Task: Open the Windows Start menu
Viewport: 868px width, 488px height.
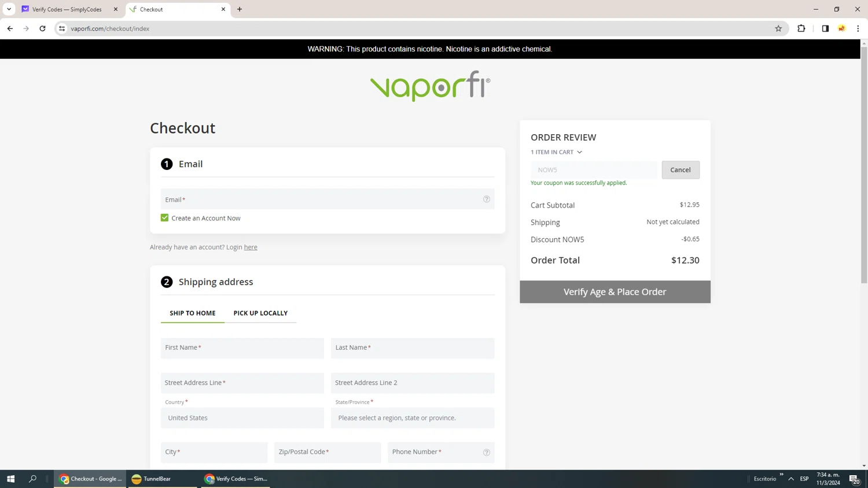Action: (10, 479)
